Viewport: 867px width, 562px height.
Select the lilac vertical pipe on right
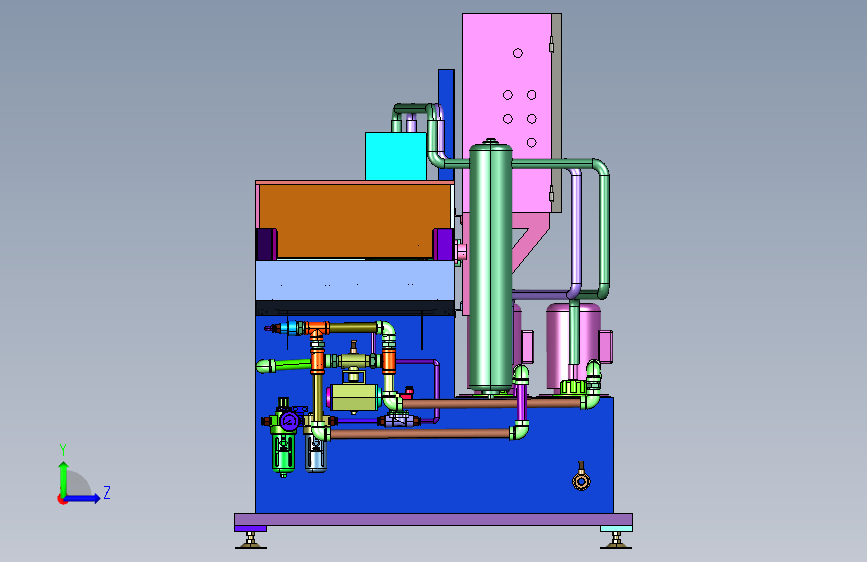576,232
